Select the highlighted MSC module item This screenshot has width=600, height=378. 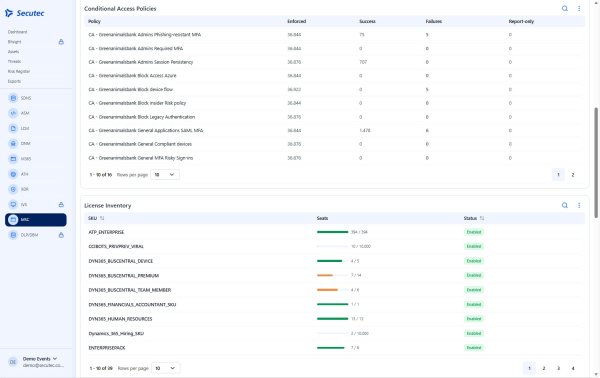click(36, 220)
